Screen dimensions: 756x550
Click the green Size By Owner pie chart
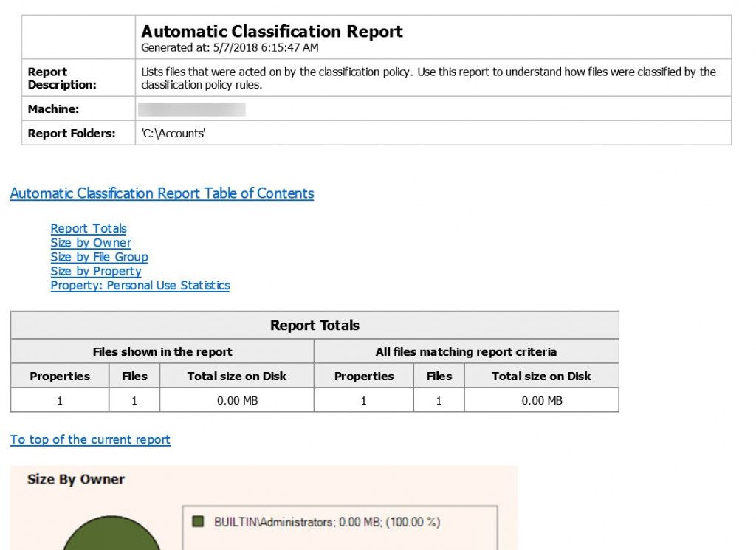pyautogui.click(x=111, y=533)
